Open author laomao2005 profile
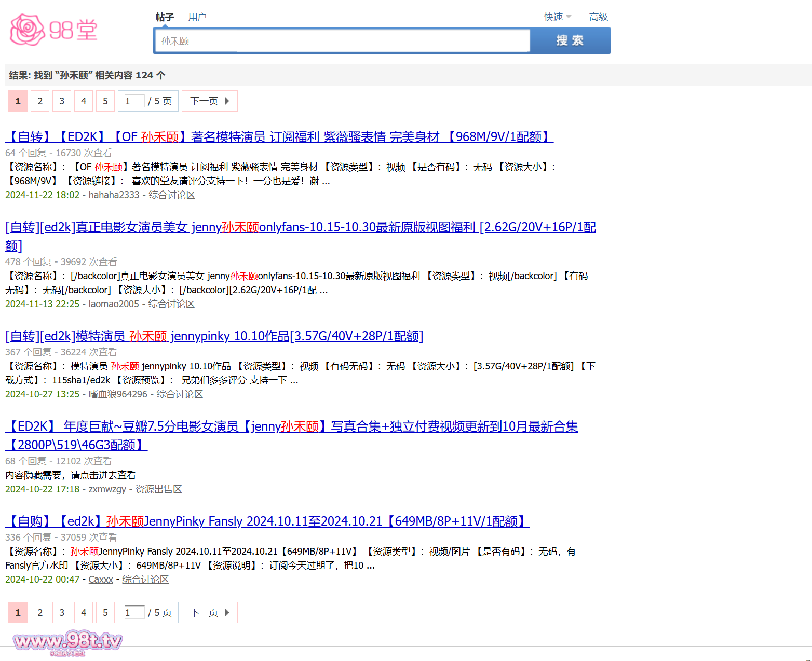This screenshot has width=812, height=661. pyautogui.click(x=114, y=304)
